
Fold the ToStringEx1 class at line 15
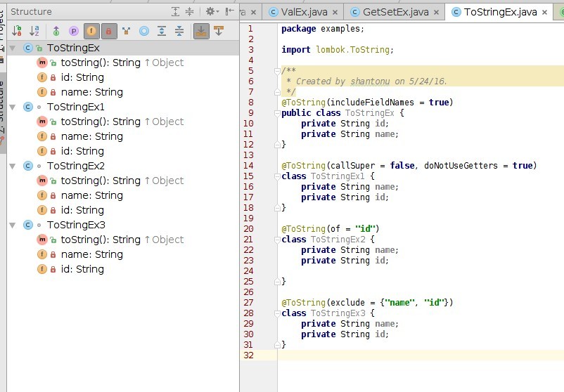pyautogui.click(x=277, y=177)
